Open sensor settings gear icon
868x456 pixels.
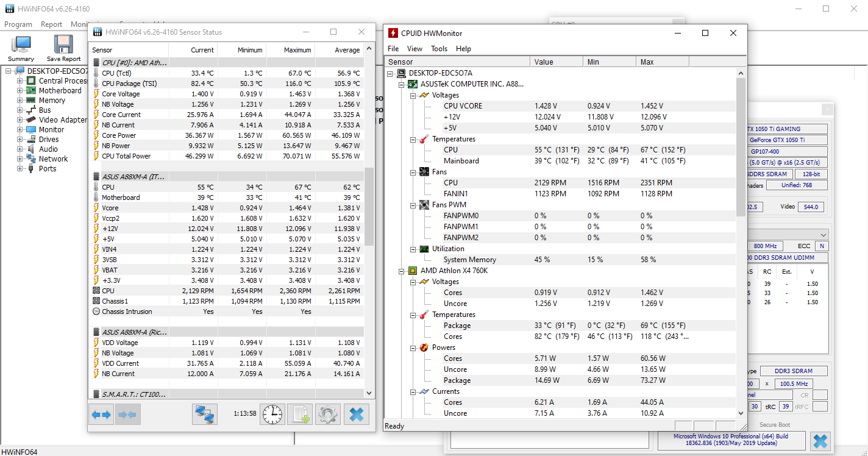point(328,415)
